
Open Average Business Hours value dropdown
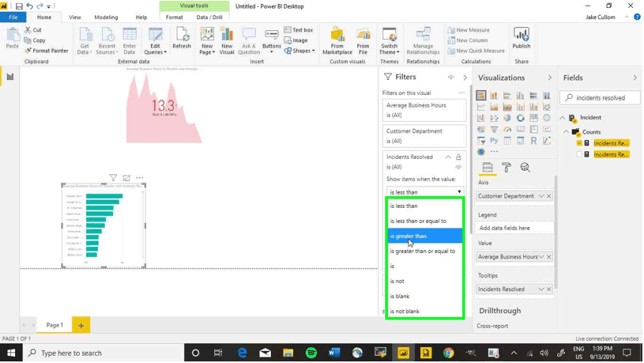click(541, 257)
